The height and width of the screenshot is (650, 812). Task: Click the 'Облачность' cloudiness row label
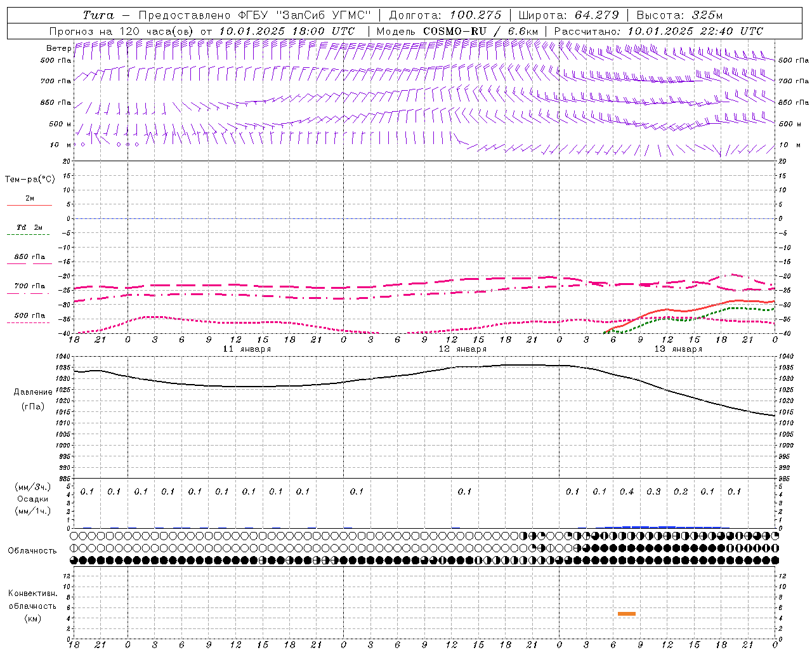coord(32,551)
